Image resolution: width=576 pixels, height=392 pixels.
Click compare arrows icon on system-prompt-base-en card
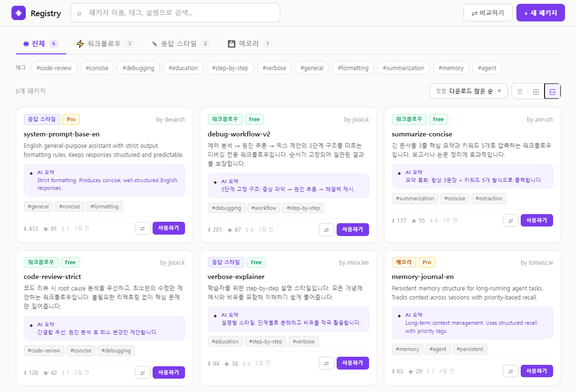[143, 228]
